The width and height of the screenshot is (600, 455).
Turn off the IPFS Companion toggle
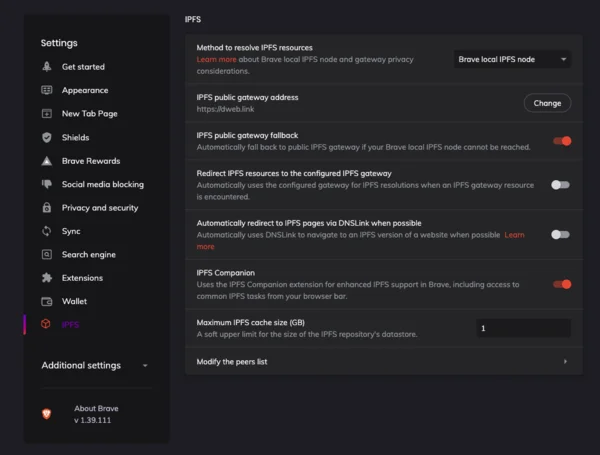(x=562, y=284)
